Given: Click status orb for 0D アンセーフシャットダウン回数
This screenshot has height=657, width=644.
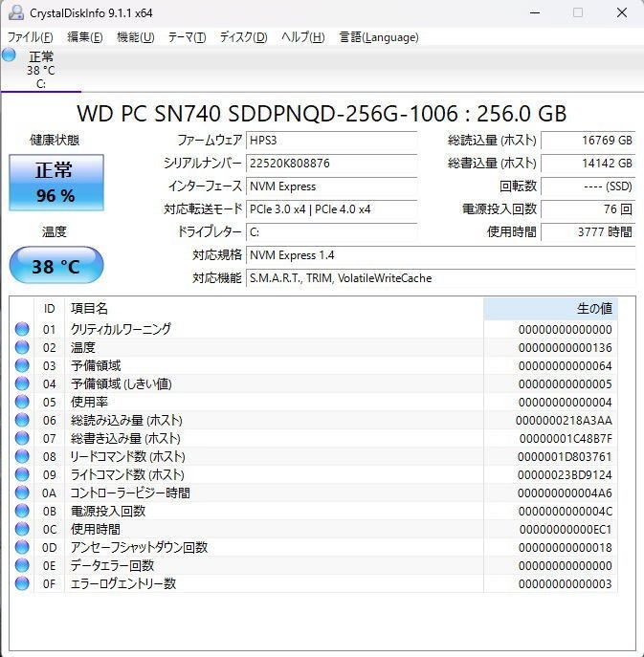Looking at the screenshot, I should pos(22,547).
